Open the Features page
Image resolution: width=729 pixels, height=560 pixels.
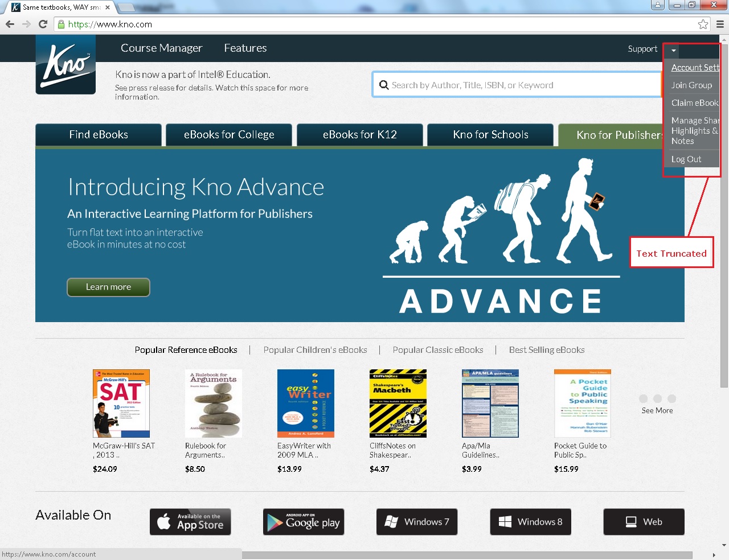245,48
